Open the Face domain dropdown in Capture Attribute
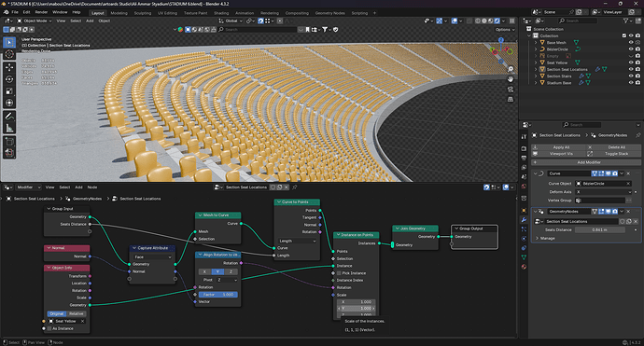The width and height of the screenshot is (644, 346). point(152,256)
